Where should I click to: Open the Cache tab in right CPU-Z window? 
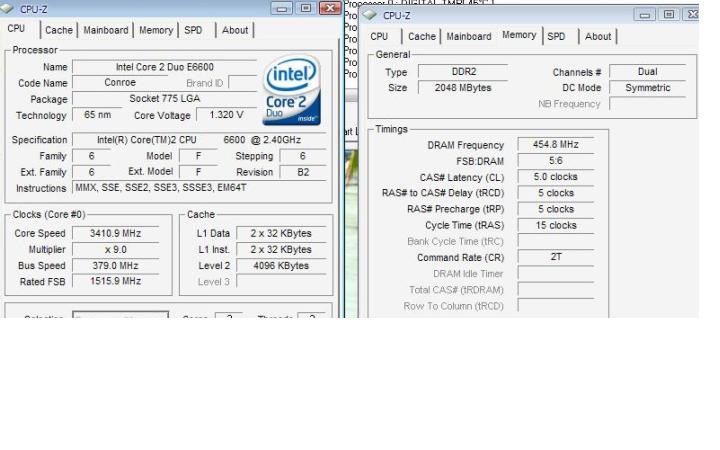[422, 37]
